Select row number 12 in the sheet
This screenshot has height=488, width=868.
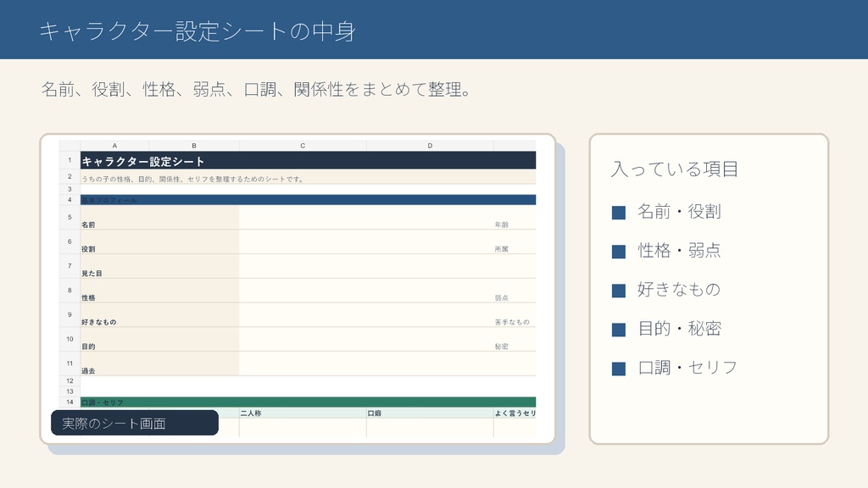point(70,380)
